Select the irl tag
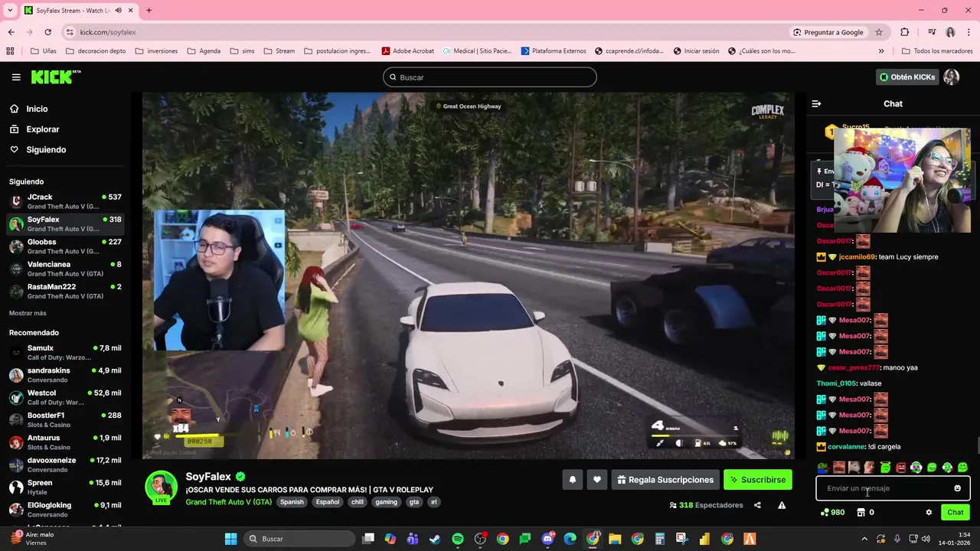The height and width of the screenshot is (551, 980). click(433, 502)
